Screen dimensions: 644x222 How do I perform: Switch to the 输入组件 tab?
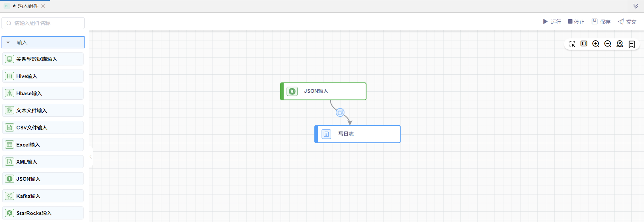click(28, 6)
